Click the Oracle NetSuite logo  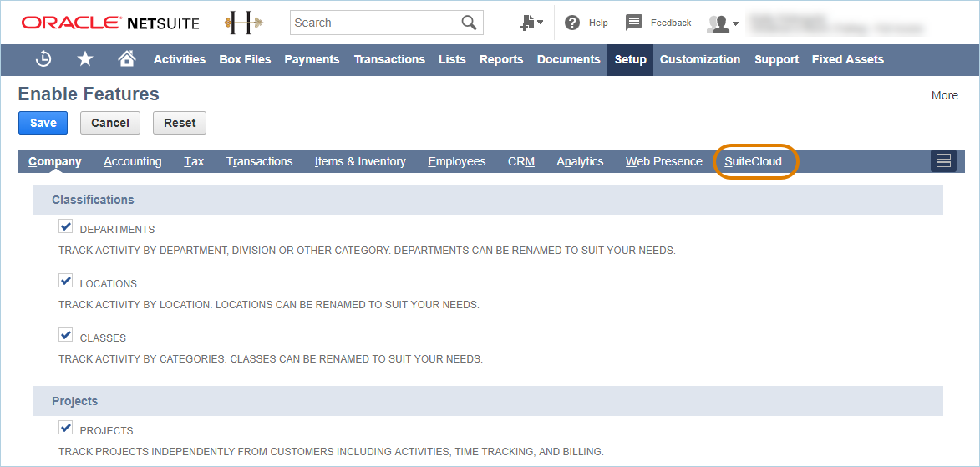click(x=110, y=23)
